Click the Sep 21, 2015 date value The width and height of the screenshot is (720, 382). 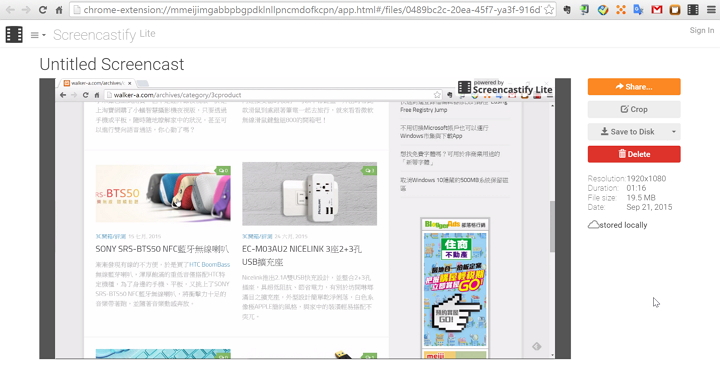pyautogui.click(x=649, y=208)
